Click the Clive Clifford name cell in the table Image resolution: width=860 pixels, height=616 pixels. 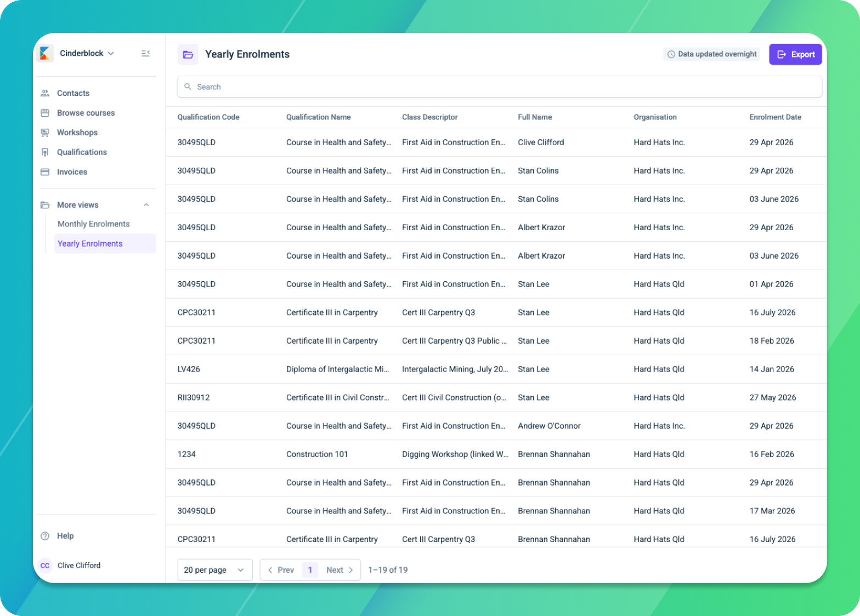[x=541, y=142]
